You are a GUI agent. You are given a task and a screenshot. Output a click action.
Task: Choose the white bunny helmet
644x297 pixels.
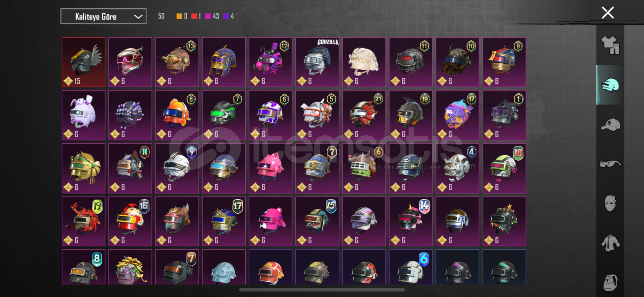coord(84,115)
